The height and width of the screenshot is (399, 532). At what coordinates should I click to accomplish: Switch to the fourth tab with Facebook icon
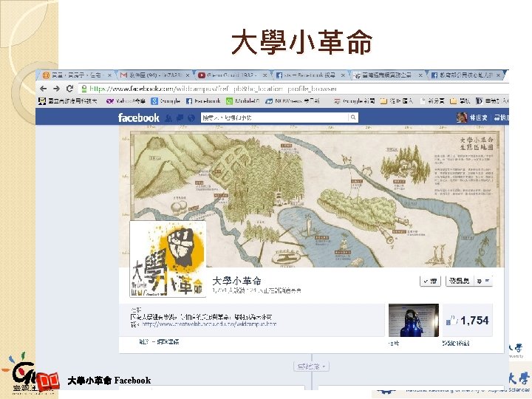pos(310,75)
